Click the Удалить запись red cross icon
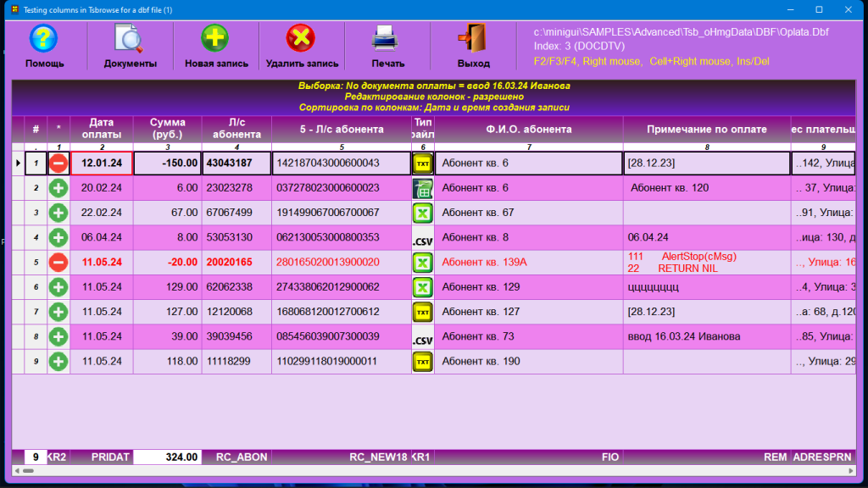 click(x=301, y=38)
